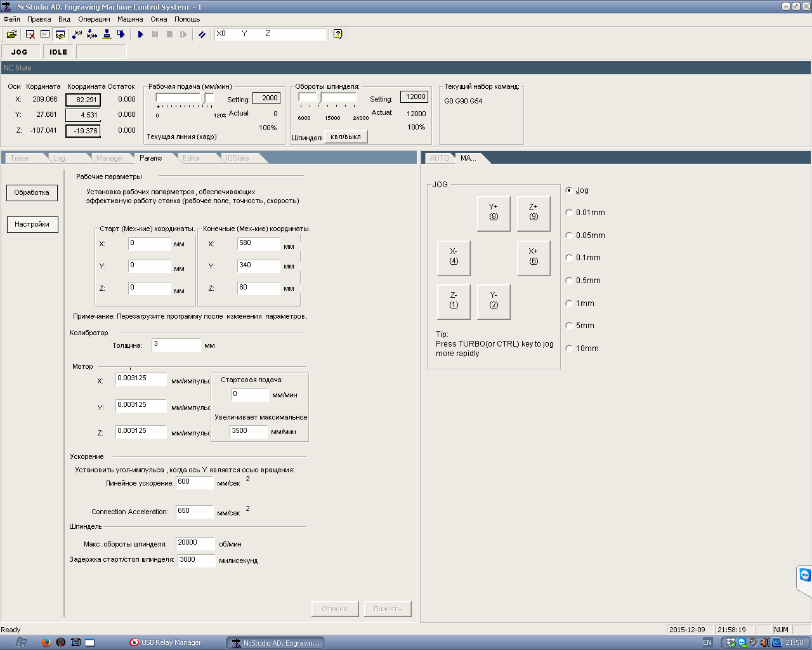Open the Машина menu
The width and height of the screenshot is (812, 650).
(x=130, y=19)
